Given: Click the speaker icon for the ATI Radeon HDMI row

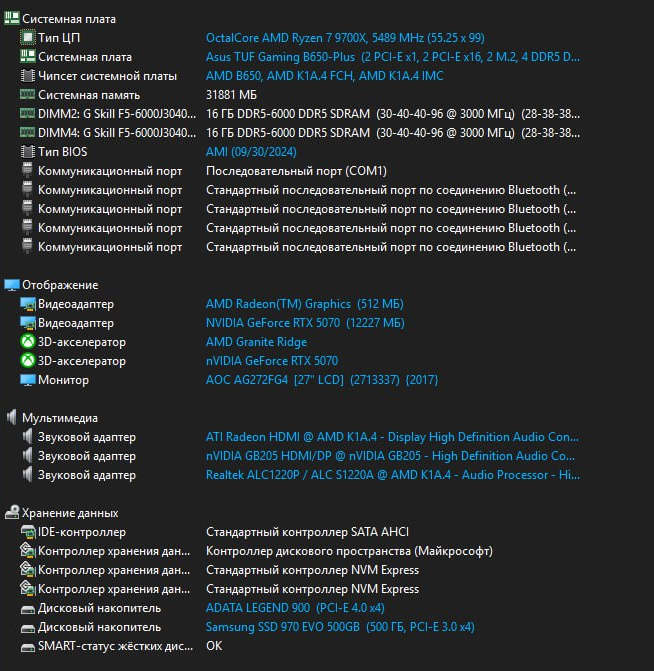Looking at the screenshot, I should [27, 436].
